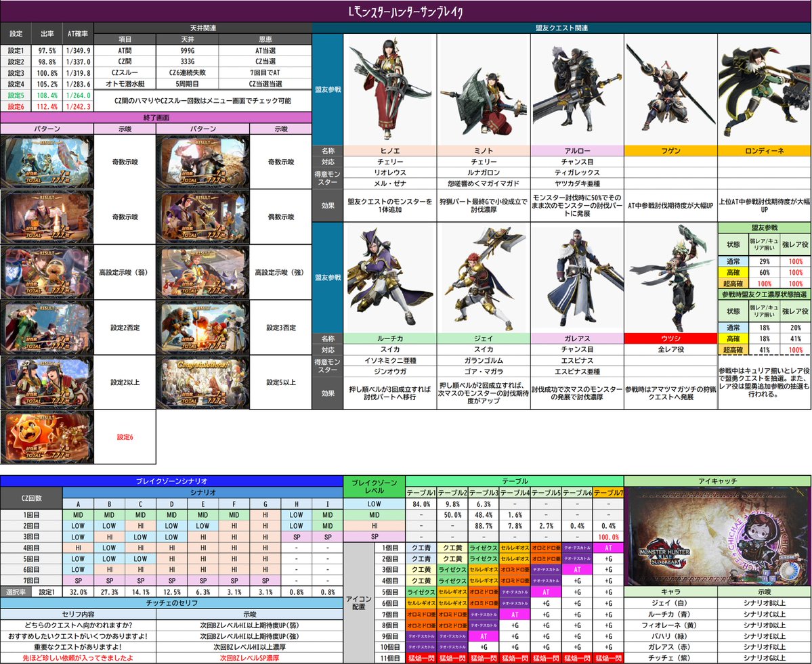Select the line 重要なクエストがありますよ!
Image resolution: width=812 pixels, height=664 pixels.
[x=78, y=647]
